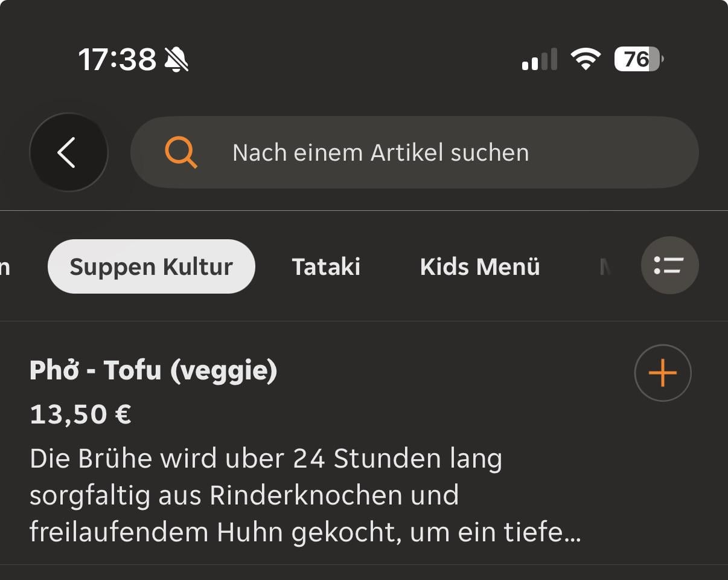Click the orange search magnifier icon
728x580 pixels.
pyautogui.click(x=181, y=152)
